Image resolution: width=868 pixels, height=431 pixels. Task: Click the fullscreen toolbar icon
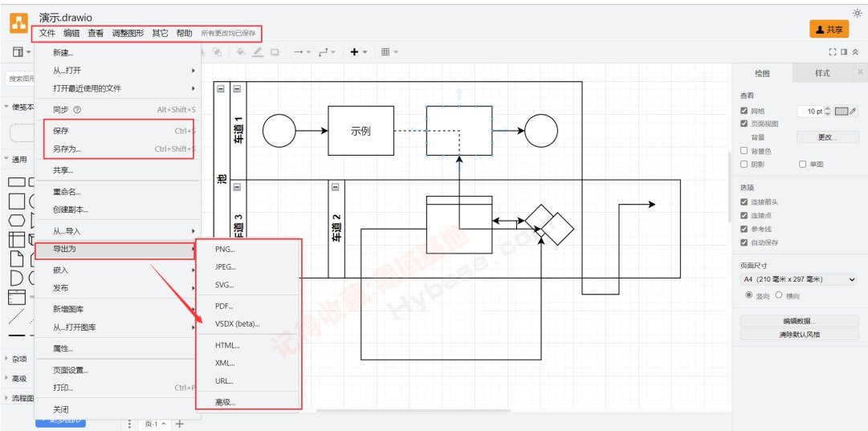[832, 52]
